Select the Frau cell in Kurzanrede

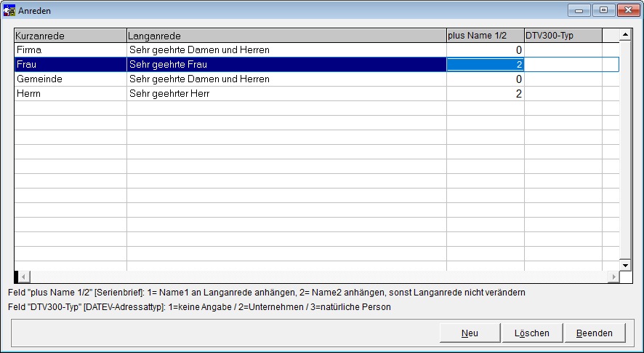[71, 65]
